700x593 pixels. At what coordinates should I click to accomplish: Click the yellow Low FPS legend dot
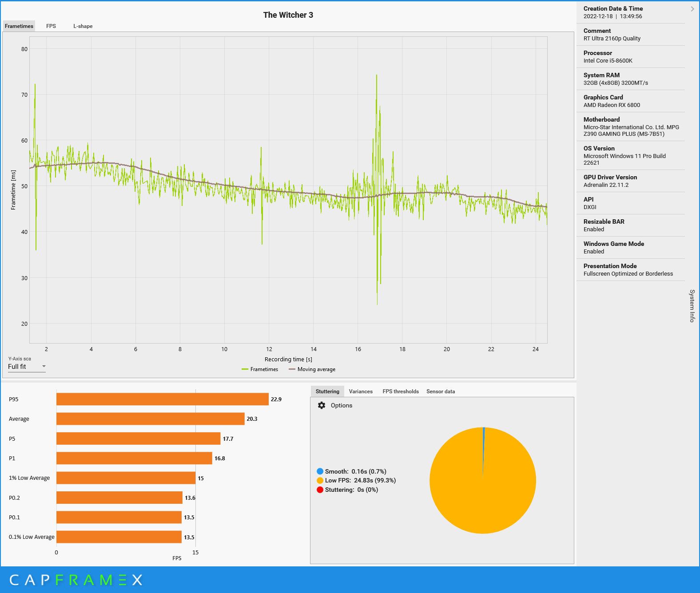coord(320,480)
